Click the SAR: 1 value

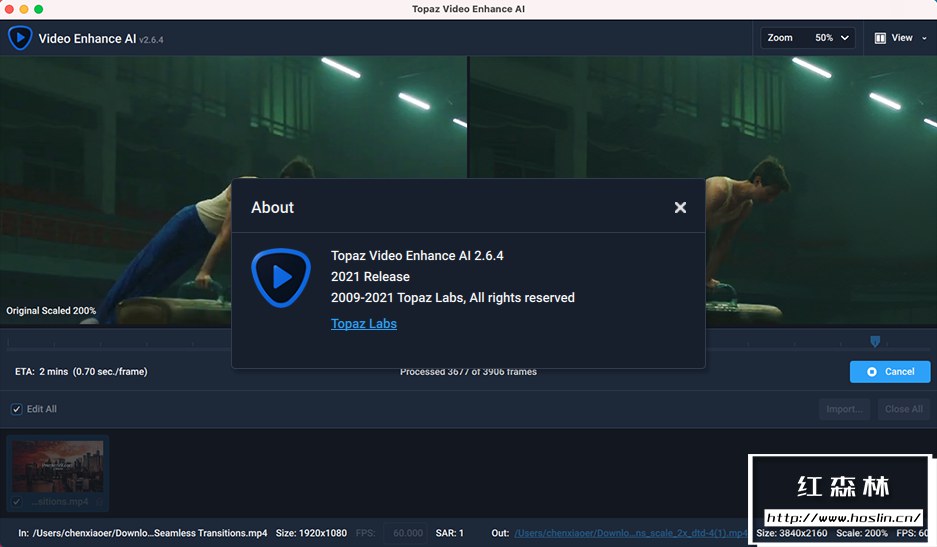point(449,533)
